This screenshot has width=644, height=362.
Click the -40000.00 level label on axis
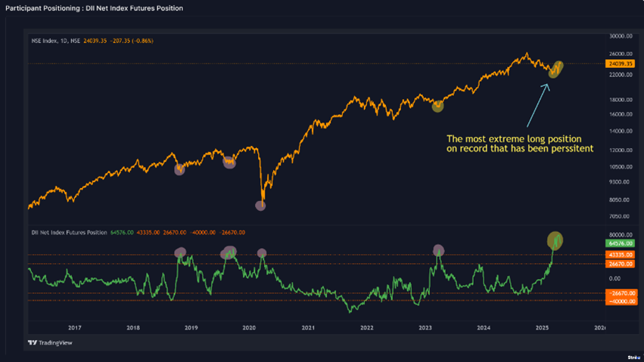tap(621, 302)
